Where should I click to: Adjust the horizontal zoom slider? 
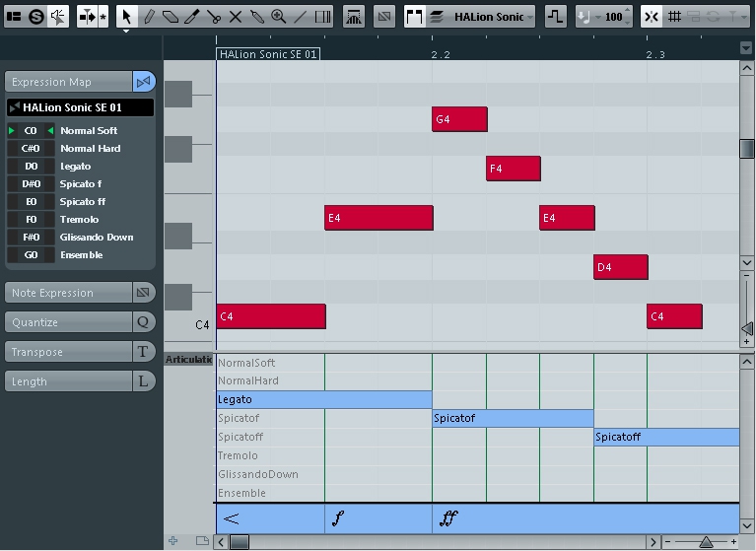click(706, 541)
